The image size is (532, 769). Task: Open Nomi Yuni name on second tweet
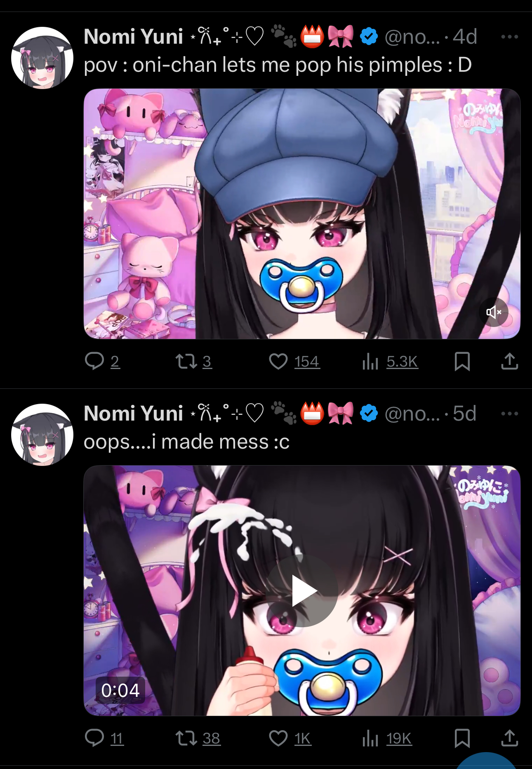tap(133, 414)
